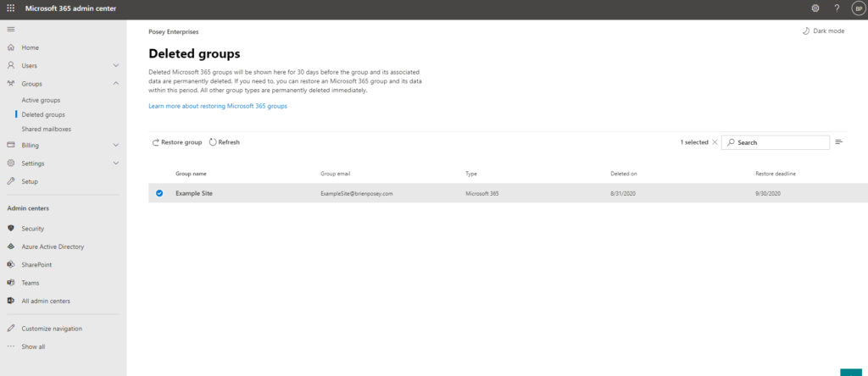Click the Search input field
Screen dimensions: 868x376
click(x=776, y=142)
